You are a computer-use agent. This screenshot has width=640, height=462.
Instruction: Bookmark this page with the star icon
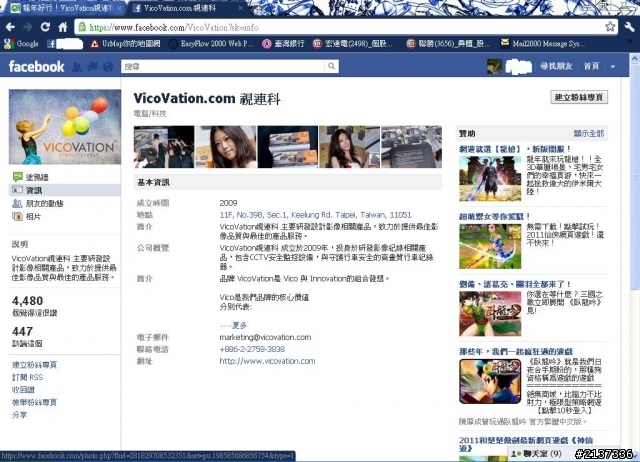tap(610, 27)
